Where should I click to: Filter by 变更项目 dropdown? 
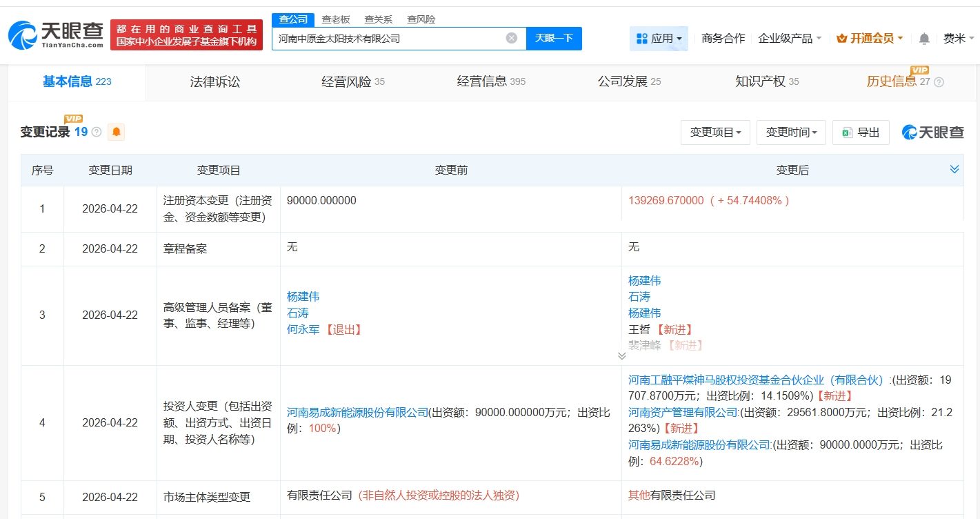(715, 132)
